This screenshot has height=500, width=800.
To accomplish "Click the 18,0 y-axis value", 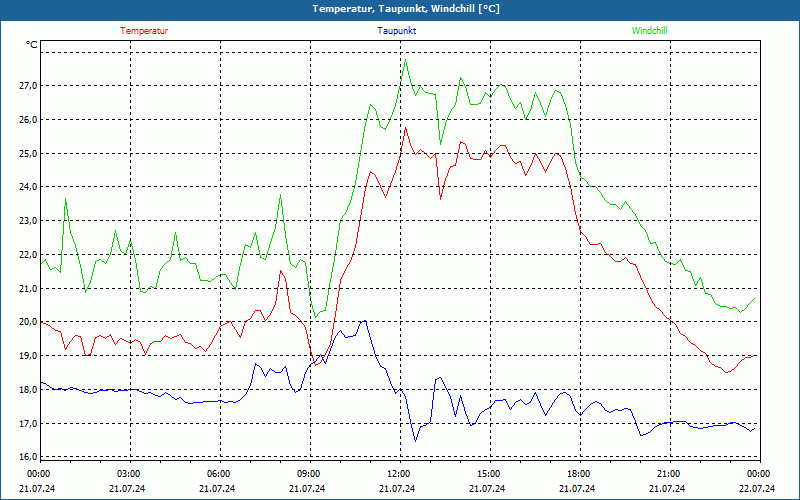I will pyautogui.click(x=26, y=390).
